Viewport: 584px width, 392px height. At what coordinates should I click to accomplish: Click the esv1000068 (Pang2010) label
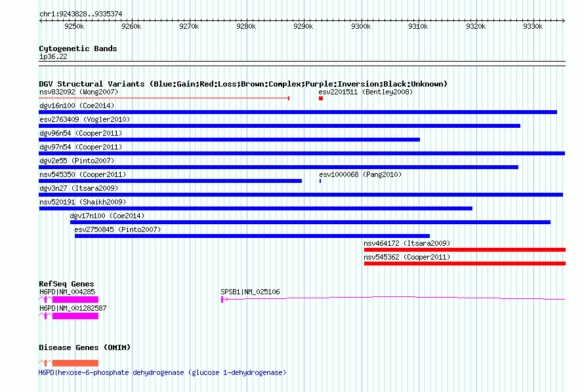[x=360, y=174]
